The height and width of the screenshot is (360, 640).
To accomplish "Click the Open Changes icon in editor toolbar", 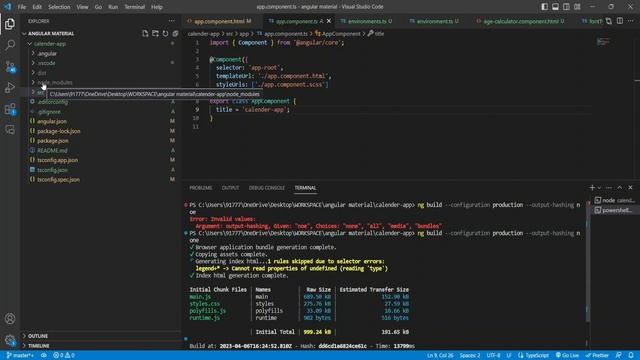I will click(x=609, y=21).
